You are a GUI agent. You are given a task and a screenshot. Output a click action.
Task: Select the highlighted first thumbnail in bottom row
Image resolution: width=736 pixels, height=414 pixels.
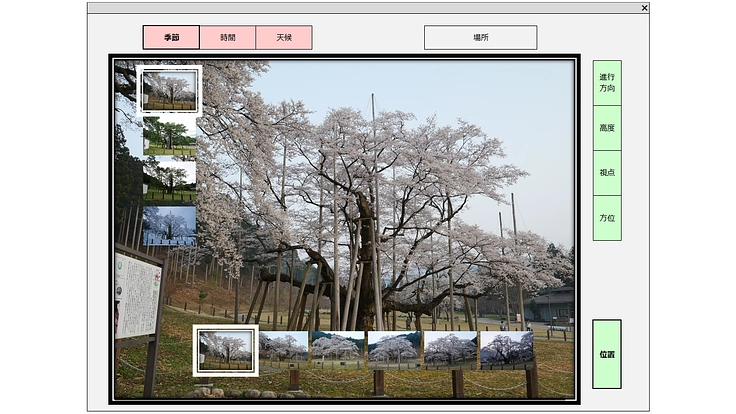(226, 351)
